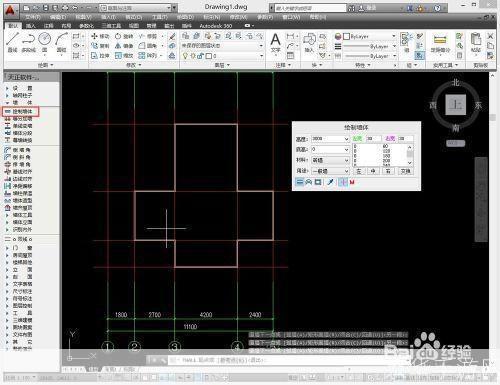Click the 粘贴 (Paste) clipboard icon

pyautogui.click(x=476, y=42)
